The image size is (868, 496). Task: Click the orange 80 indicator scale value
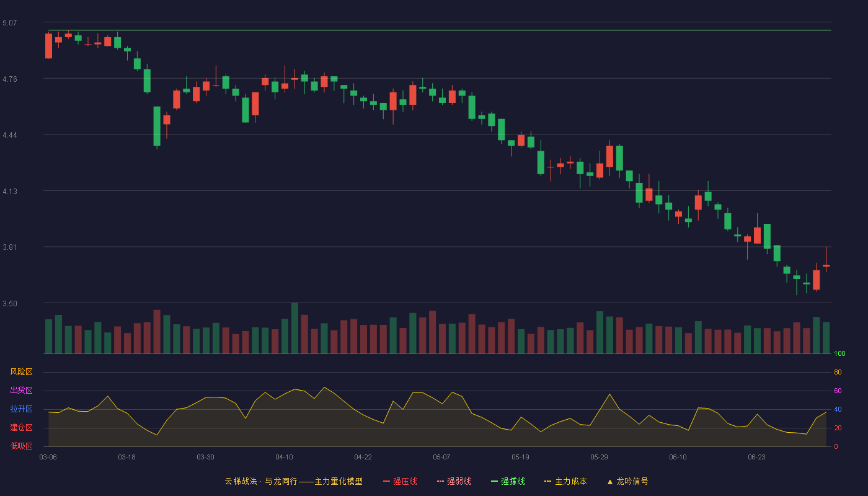click(x=838, y=372)
